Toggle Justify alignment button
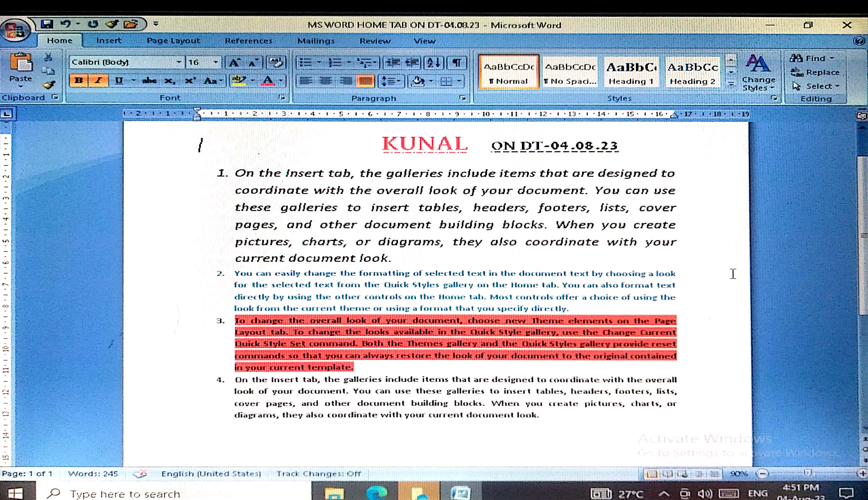 click(365, 81)
